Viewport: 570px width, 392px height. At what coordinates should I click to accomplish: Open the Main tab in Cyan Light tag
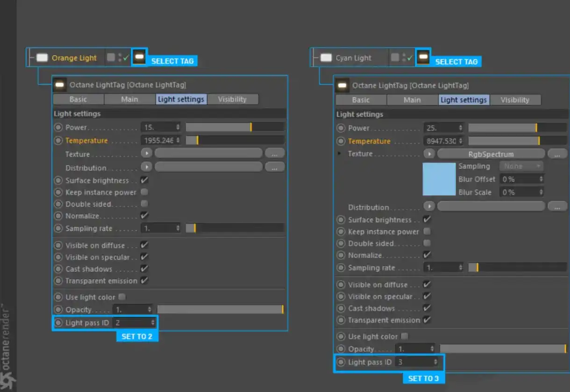(x=412, y=100)
